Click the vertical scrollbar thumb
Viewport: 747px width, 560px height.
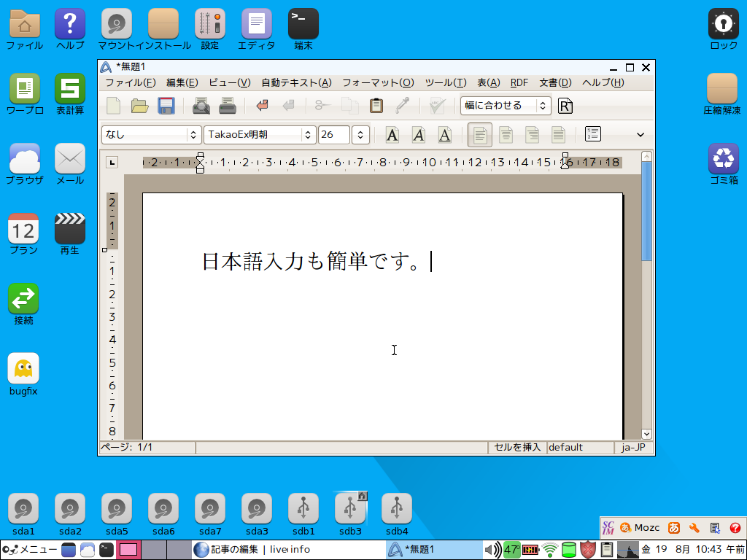tap(646, 211)
